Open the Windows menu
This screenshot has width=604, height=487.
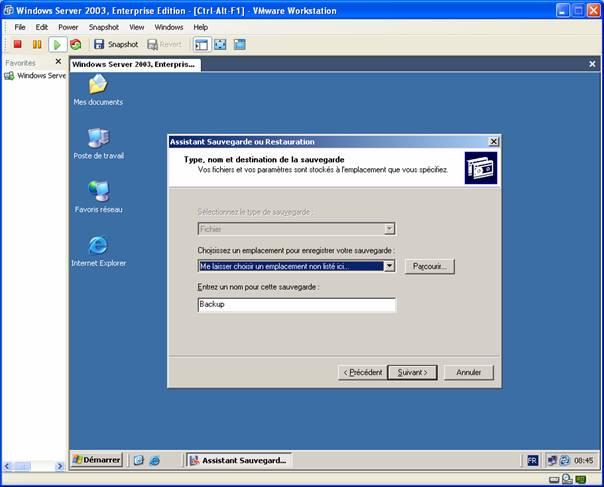click(x=169, y=27)
